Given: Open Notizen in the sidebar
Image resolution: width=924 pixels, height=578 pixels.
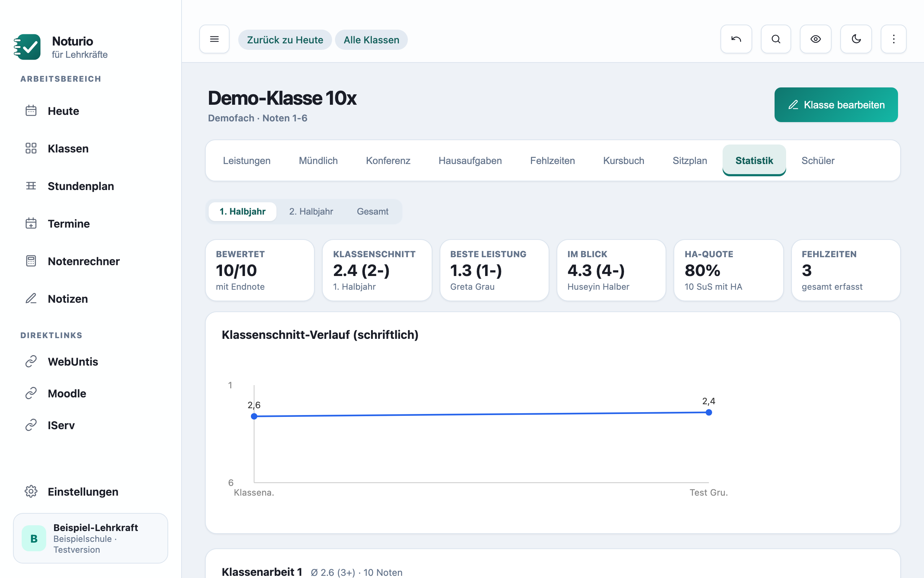Looking at the screenshot, I should (91, 298).
